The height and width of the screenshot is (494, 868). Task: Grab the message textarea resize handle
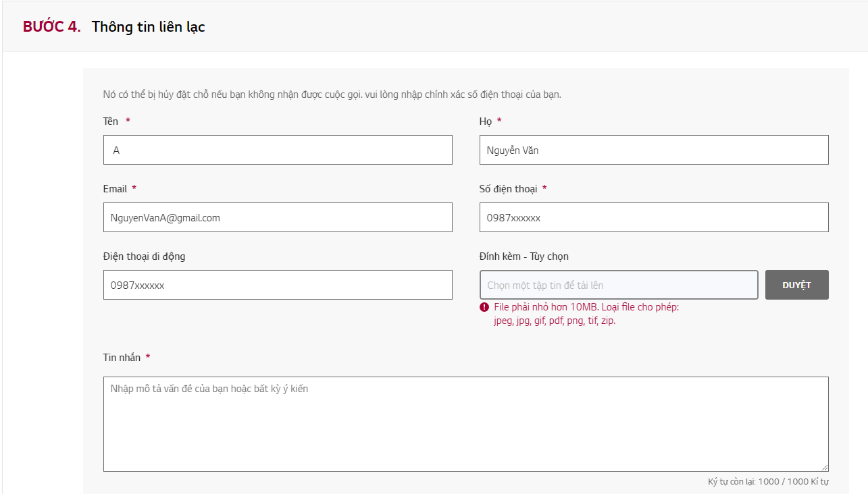824,467
